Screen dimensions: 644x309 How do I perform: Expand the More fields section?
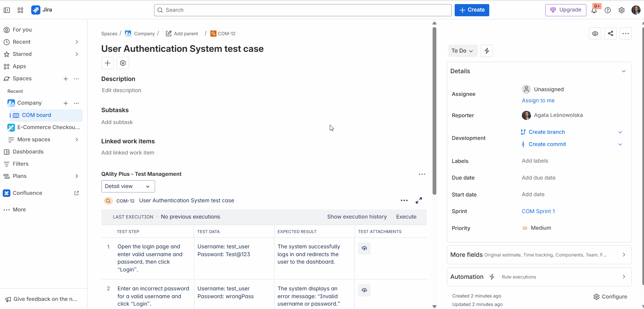[539, 255]
